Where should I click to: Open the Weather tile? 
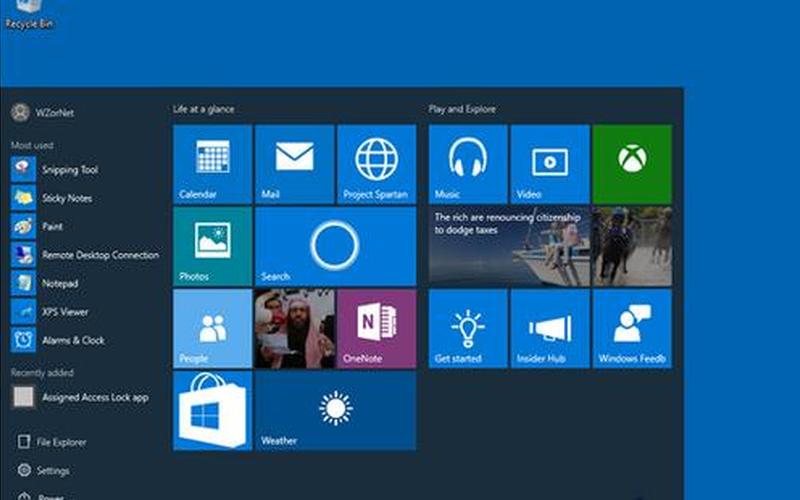point(335,411)
